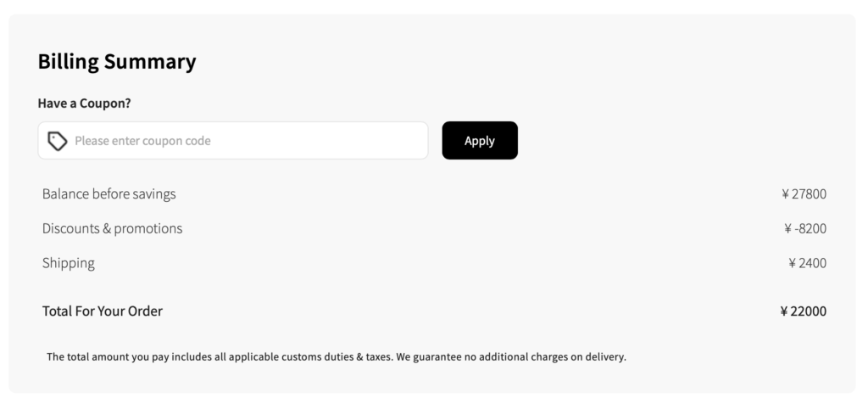This screenshot has width=868, height=409.
Task: Click the "Please enter coupon code" placeholder text
Action: [142, 141]
